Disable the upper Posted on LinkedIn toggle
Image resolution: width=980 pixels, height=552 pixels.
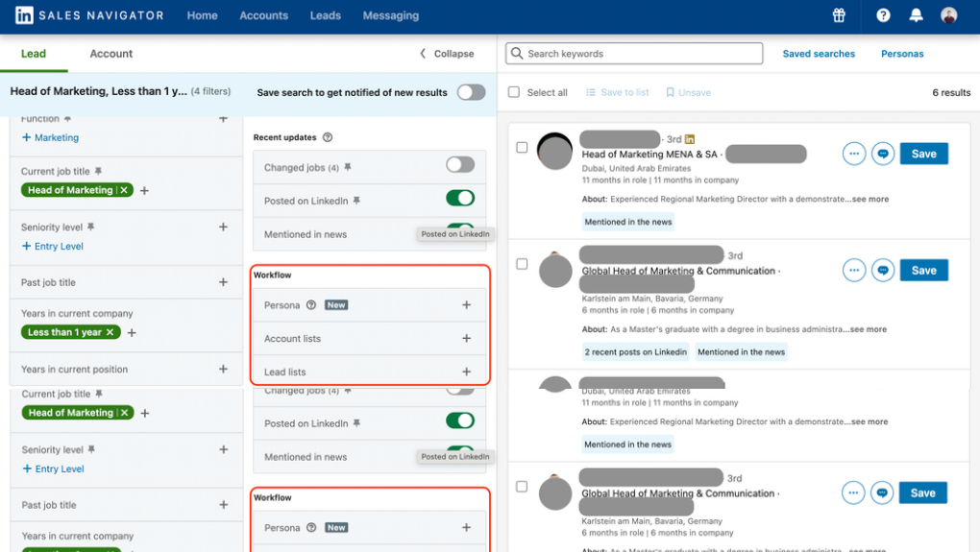coord(460,198)
